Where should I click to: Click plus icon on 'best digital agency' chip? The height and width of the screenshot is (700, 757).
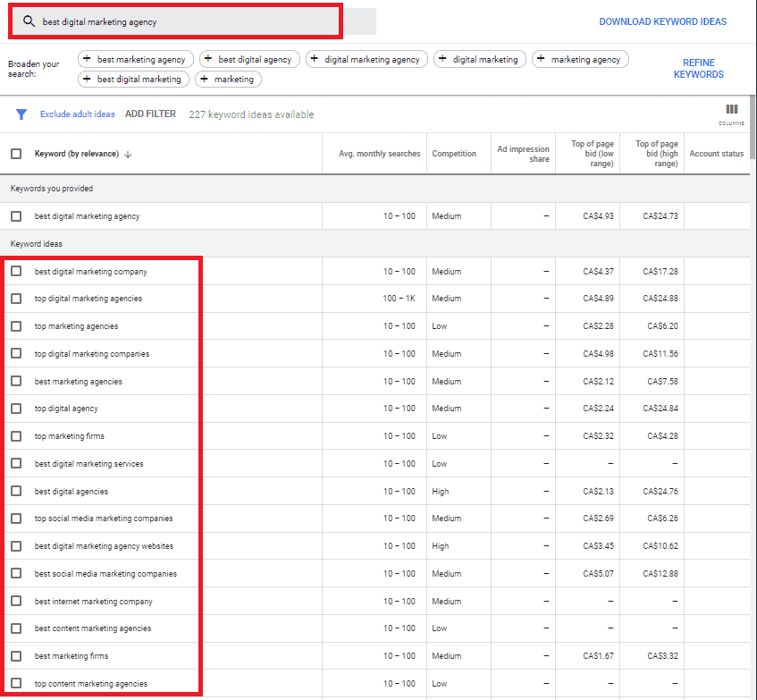click(208, 59)
